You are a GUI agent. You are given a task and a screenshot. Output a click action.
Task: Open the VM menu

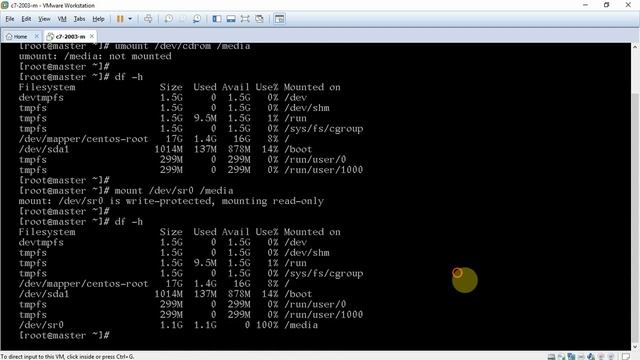tap(62, 19)
